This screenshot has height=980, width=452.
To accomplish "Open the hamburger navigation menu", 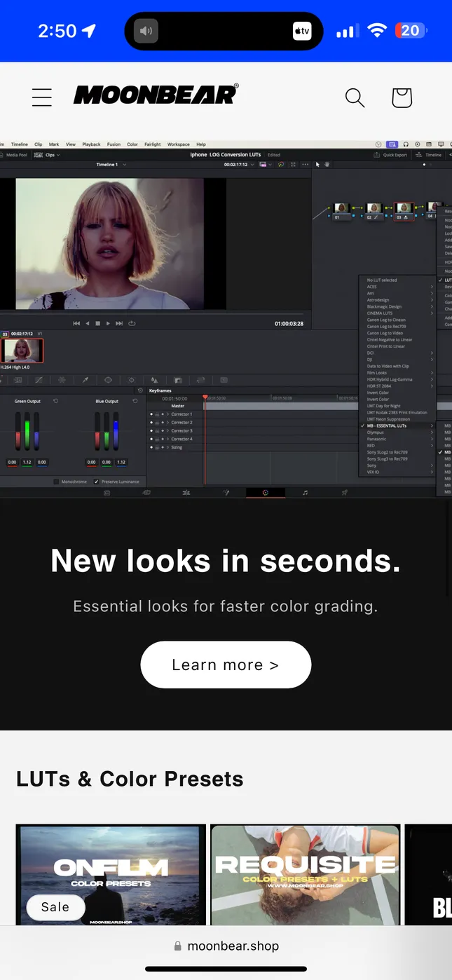I will pyautogui.click(x=42, y=97).
